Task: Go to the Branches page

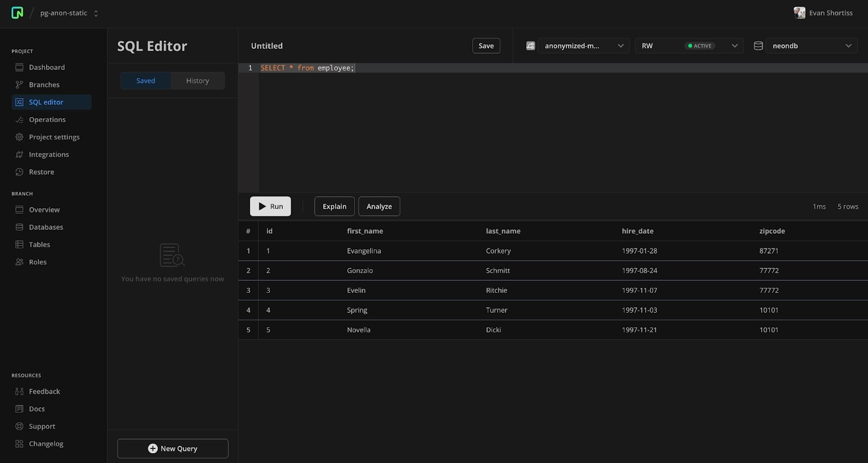Action: 44,85
